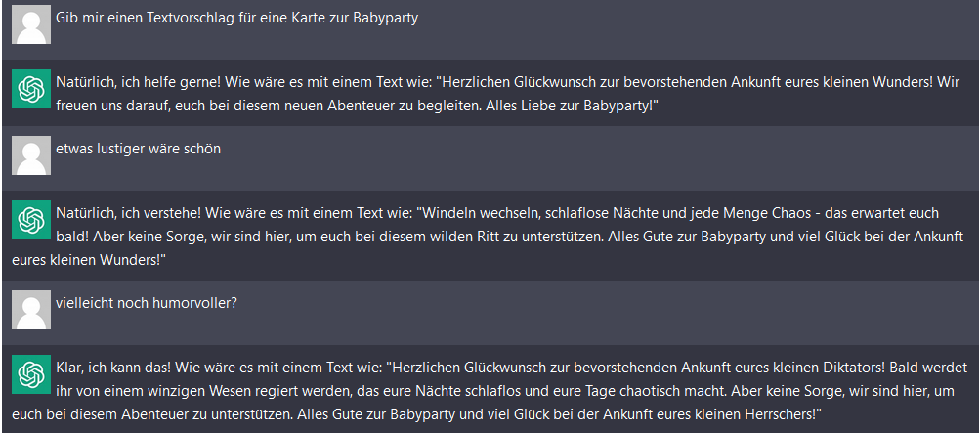Click the user message "etwas lustiger wäre schön"
This screenshot has height=433, width=980.
(x=139, y=149)
